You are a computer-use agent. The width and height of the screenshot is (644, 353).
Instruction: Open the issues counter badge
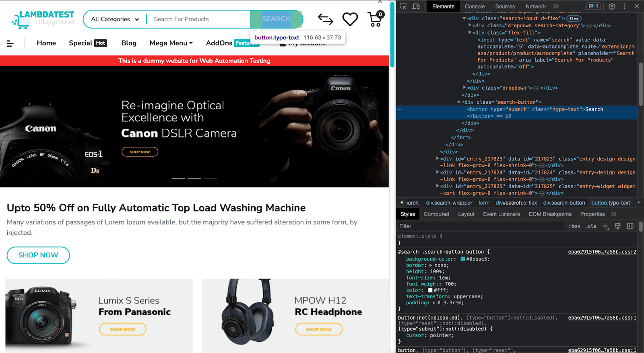tap(593, 6)
